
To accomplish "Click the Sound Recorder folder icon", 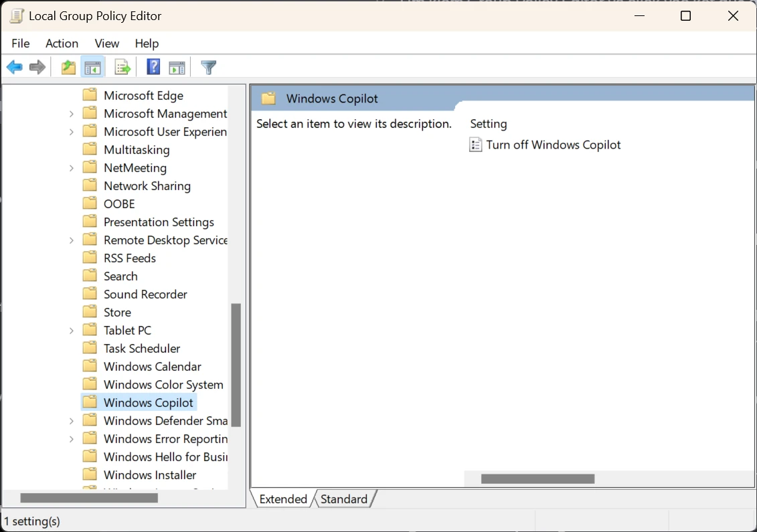I will 90,294.
